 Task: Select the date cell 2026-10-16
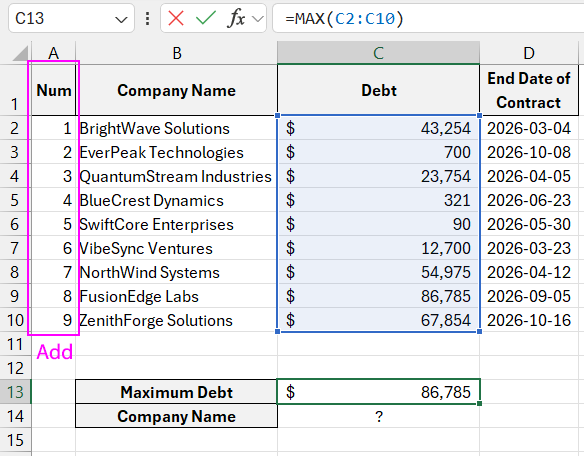(x=529, y=320)
